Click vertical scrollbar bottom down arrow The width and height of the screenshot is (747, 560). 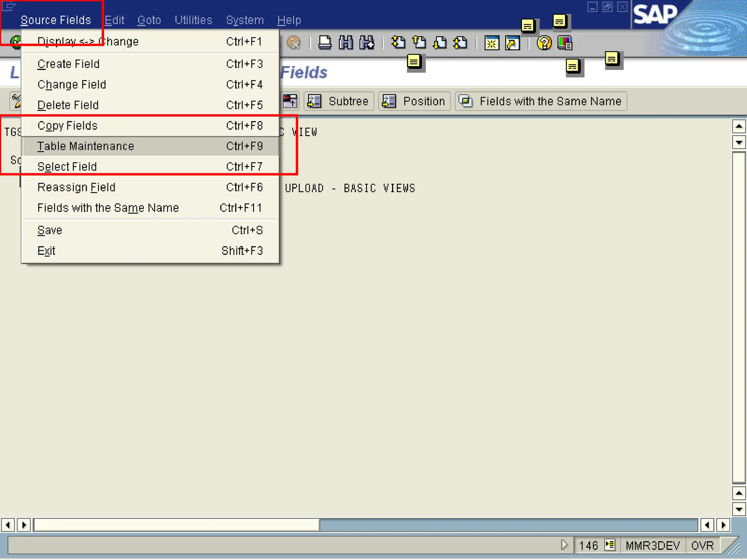click(739, 509)
